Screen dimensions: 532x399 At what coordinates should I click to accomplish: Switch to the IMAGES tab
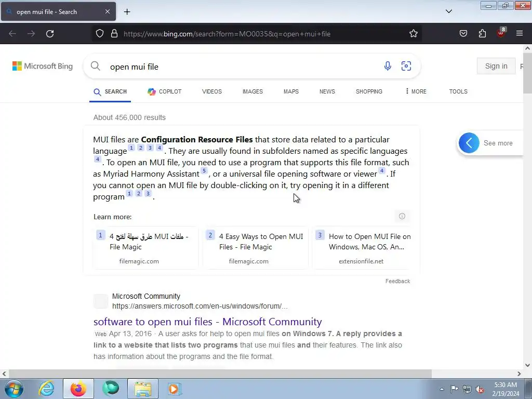pyautogui.click(x=252, y=91)
